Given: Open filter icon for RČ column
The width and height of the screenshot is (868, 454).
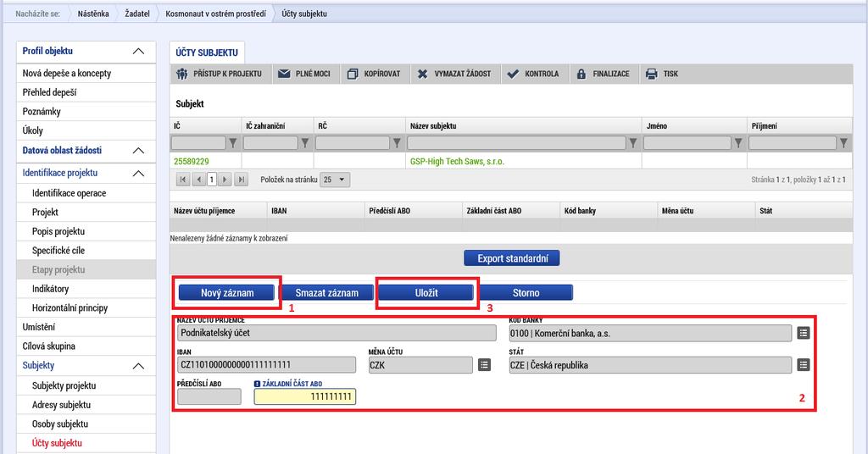Looking at the screenshot, I should pyautogui.click(x=397, y=143).
